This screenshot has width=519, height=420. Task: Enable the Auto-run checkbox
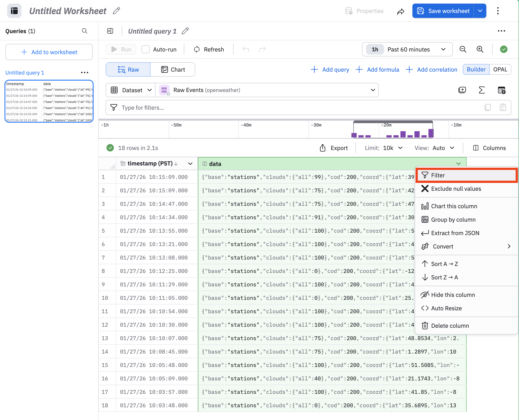click(145, 49)
